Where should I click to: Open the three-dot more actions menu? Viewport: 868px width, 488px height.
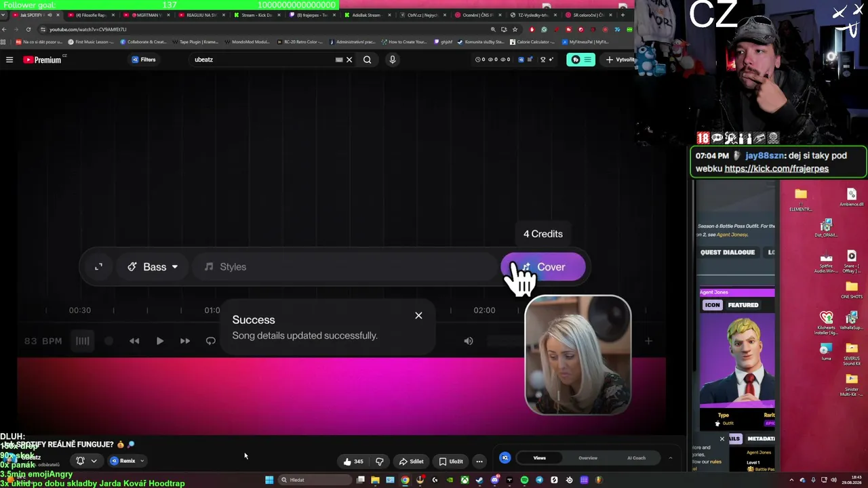pos(479,462)
